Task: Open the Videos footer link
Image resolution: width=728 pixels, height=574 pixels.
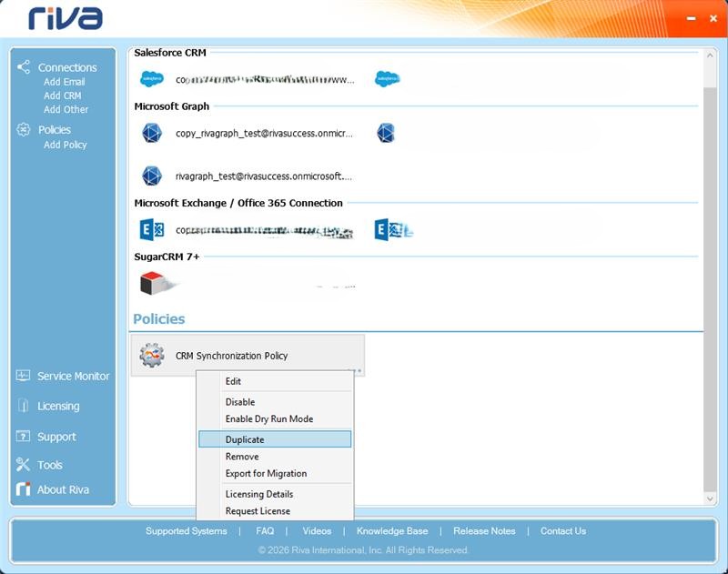Action: (x=317, y=531)
